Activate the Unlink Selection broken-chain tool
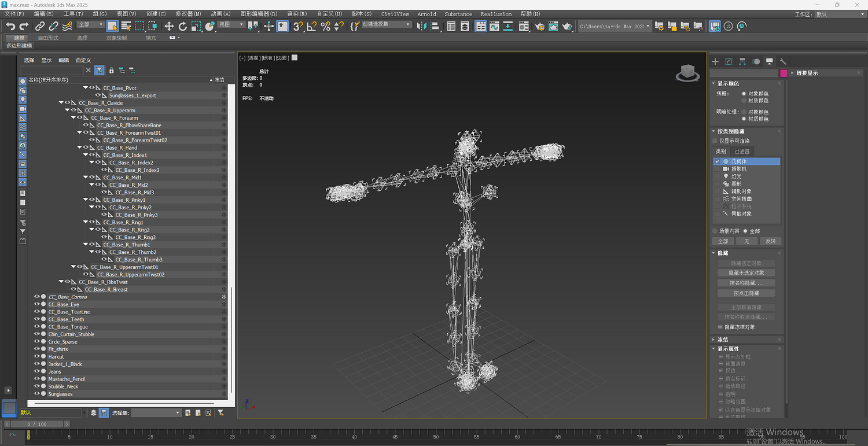Image resolution: width=868 pixels, height=446 pixels. tap(53, 26)
